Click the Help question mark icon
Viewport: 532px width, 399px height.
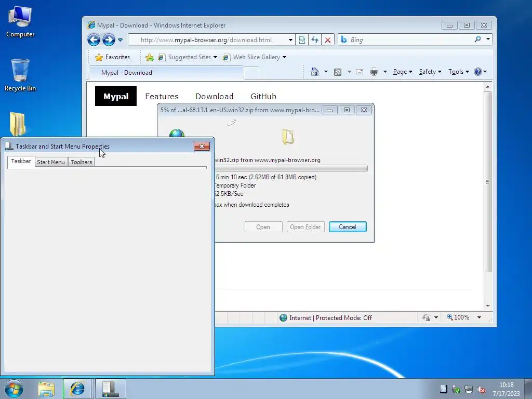(x=478, y=72)
